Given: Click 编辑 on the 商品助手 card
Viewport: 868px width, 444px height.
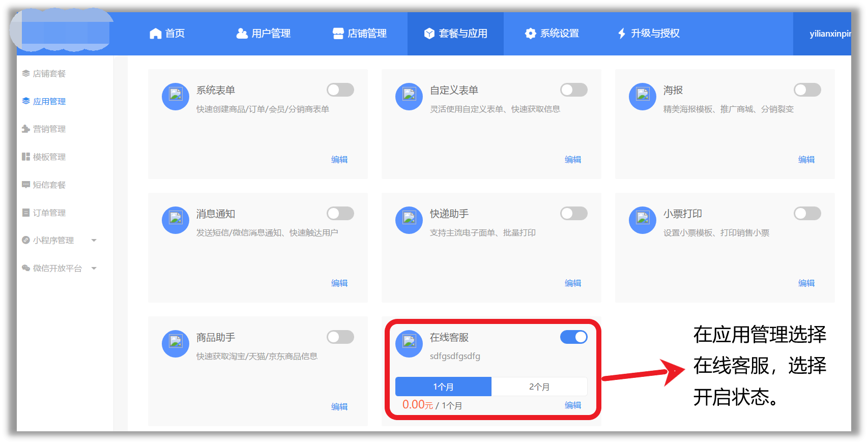Looking at the screenshot, I should coord(339,407).
